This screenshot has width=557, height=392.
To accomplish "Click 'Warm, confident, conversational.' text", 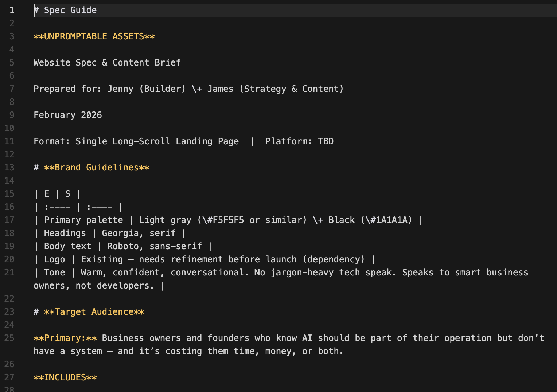I will 165,273.
